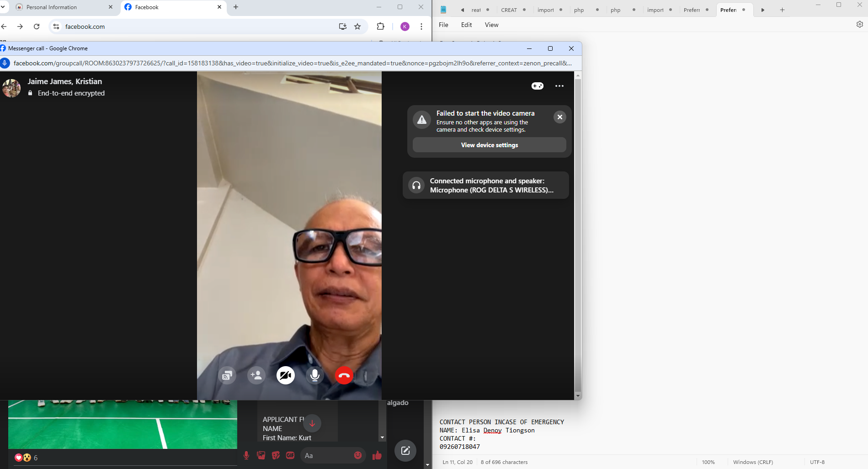868x469 pixels.
Task: Open the Chrome profile avatar K
Action: point(405,27)
